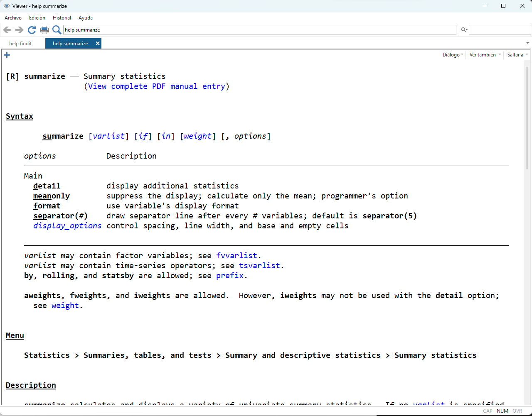
Task: Click the help command address field
Action: tap(260, 30)
